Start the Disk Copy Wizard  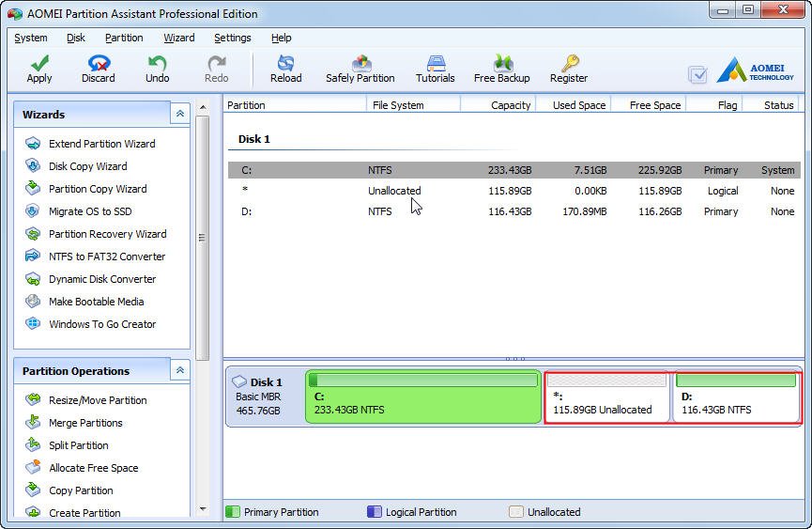pos(76,166)
